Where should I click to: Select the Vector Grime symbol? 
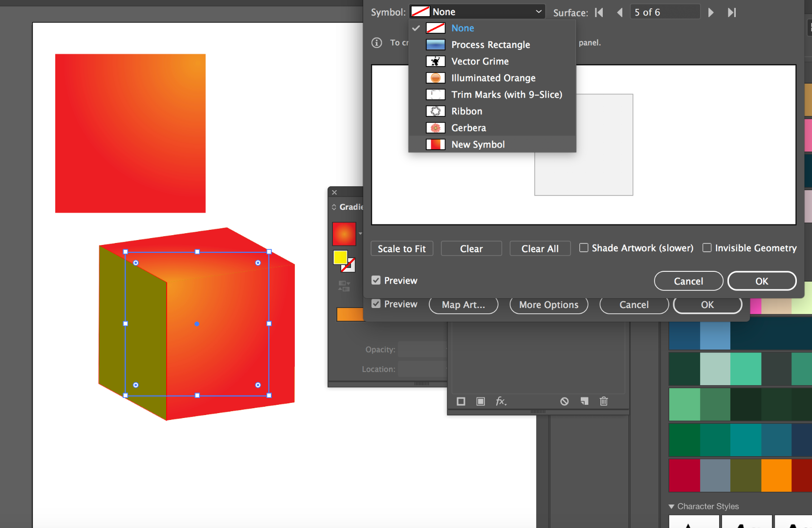pyautogui.click(x=492, y=62)
